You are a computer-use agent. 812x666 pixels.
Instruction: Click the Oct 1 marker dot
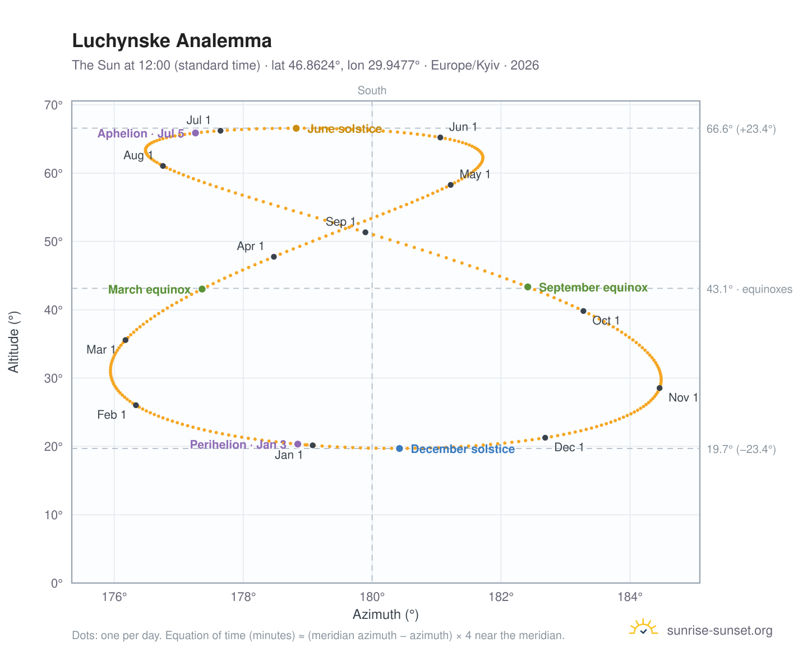(583, 311)
